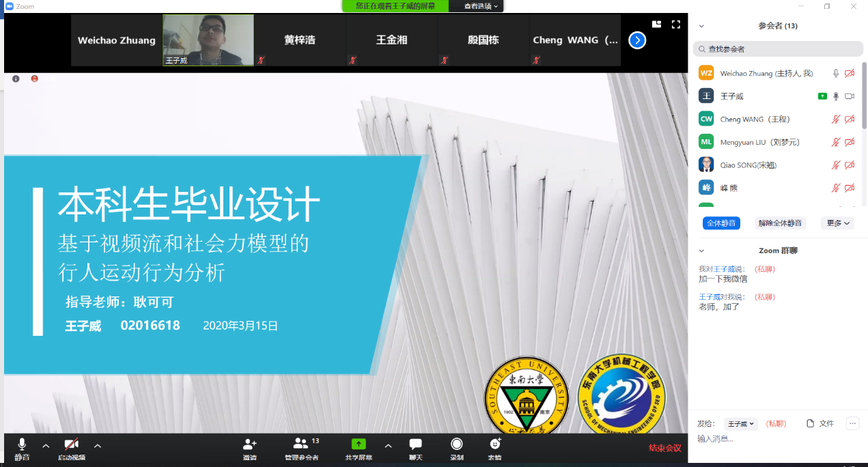
Task: Click the 全体静音 mute all button
Action: (x=721, y=223)
